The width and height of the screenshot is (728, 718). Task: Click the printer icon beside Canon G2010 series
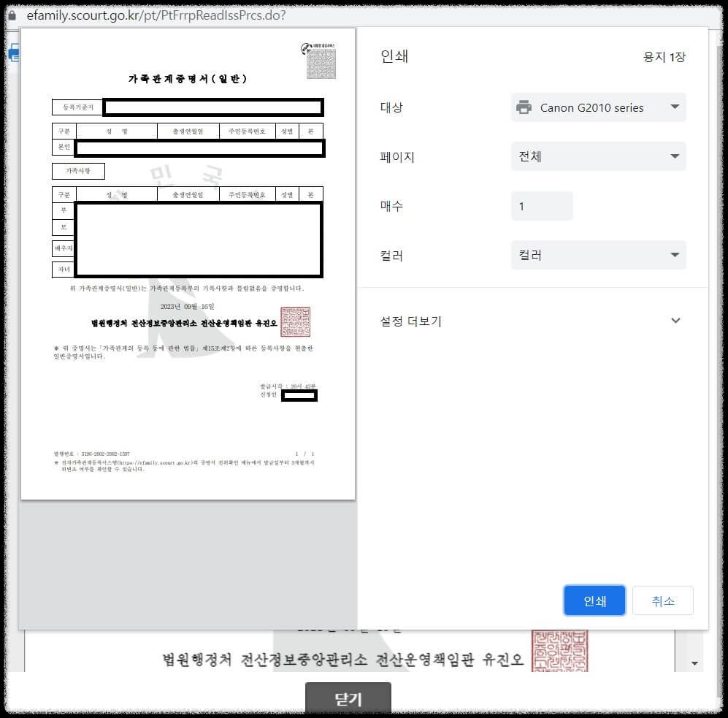click(524, 107)
